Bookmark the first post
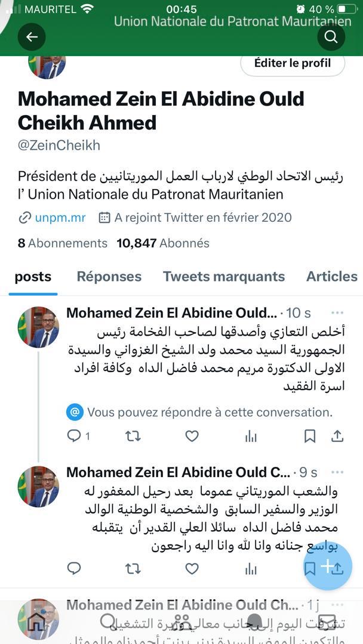Screen dimensions: 363x644 [310, 436]
